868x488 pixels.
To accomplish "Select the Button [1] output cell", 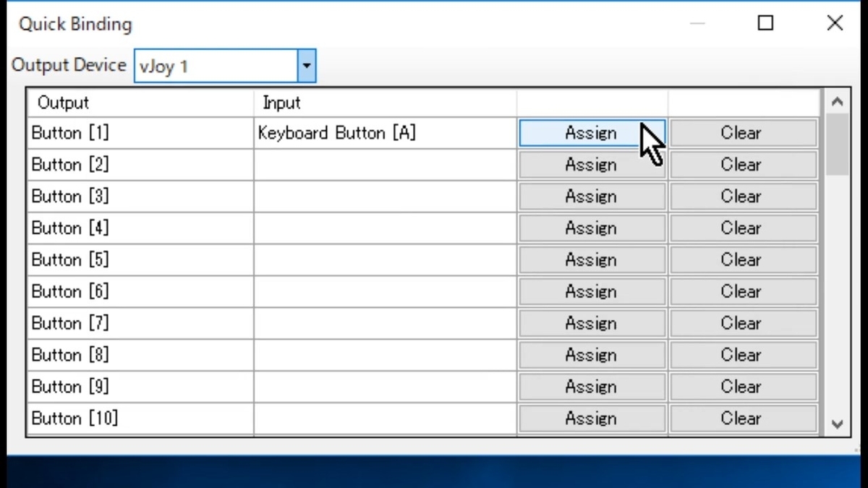I will coord(140,133).
